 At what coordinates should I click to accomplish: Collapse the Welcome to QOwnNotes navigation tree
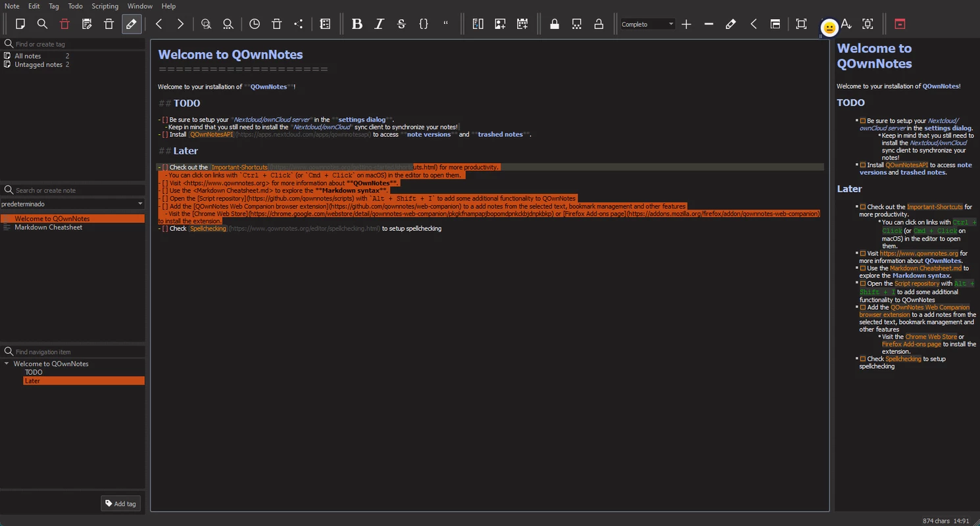pos(7,364)
